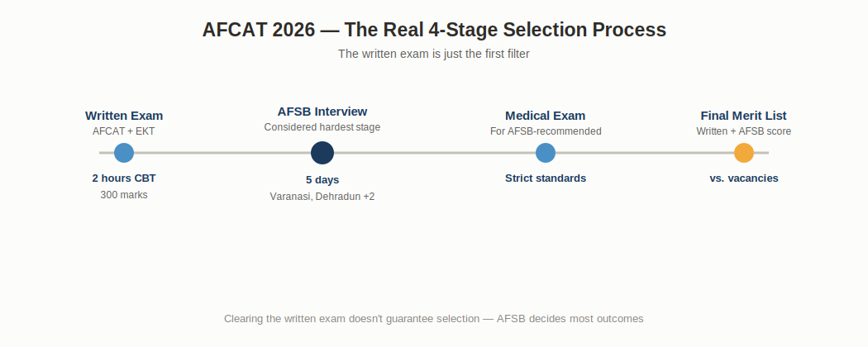Click the Medical Exam blue circle
Image resolution: width=868 pixels, height=347 pixels.
546,153
